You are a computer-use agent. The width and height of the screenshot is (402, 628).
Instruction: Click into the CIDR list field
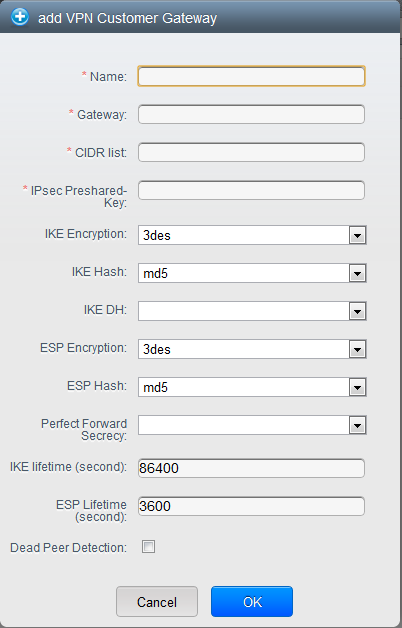click(251, 152)
